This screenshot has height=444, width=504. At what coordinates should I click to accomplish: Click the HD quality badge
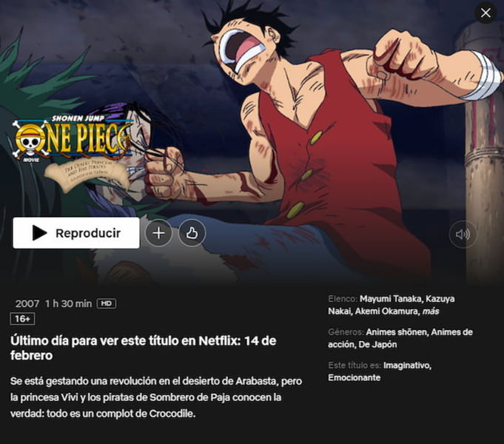[x=107, y=303]
